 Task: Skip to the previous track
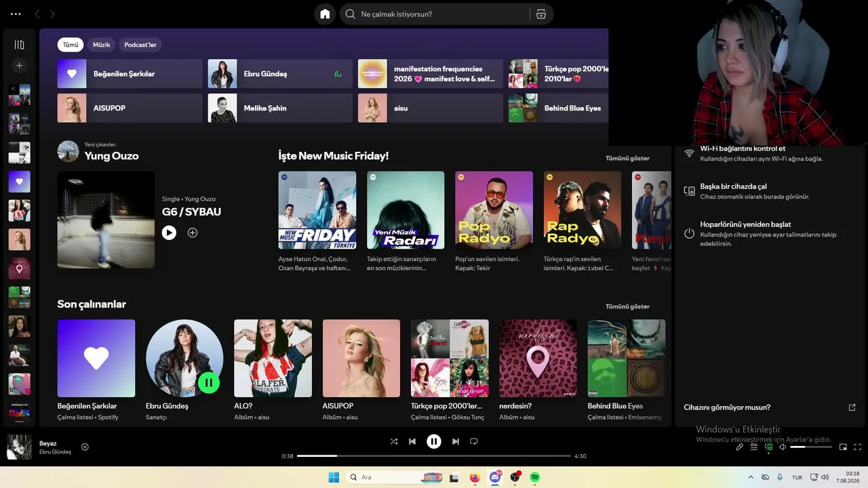click(x=412, y=441)
